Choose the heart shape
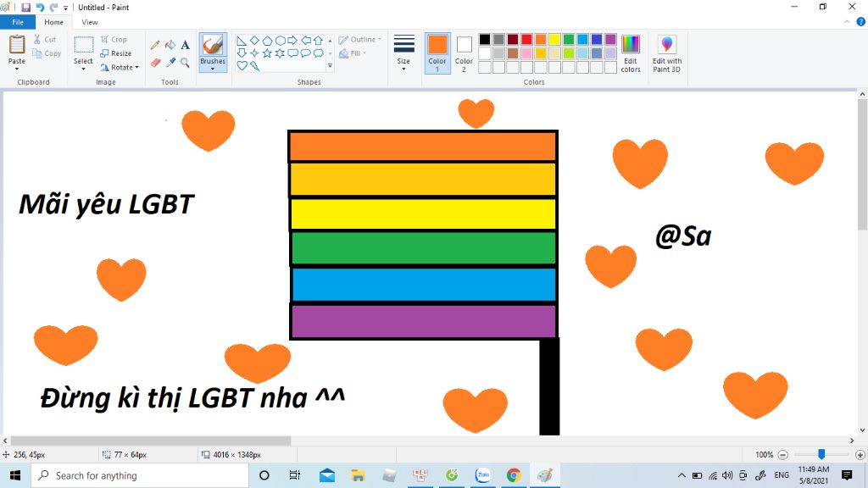868x488 pixels. [x=242, y=66]
